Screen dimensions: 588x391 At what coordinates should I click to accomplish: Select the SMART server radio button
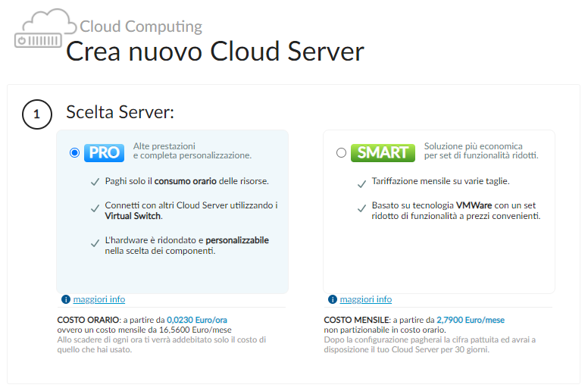pos(341,152)
